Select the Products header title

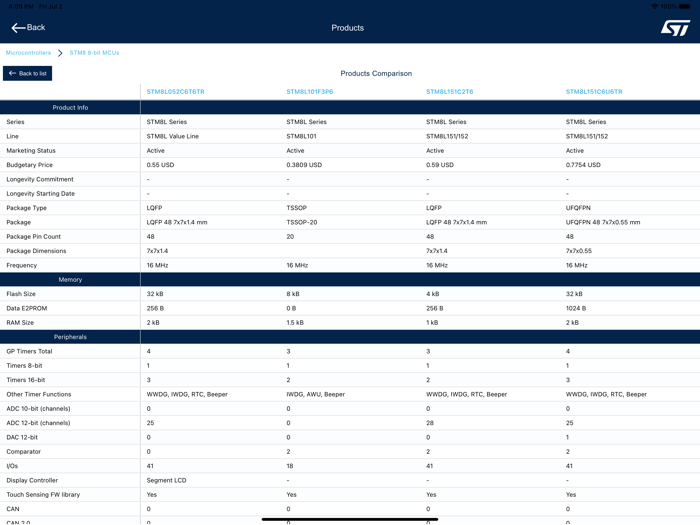point(347,28)
